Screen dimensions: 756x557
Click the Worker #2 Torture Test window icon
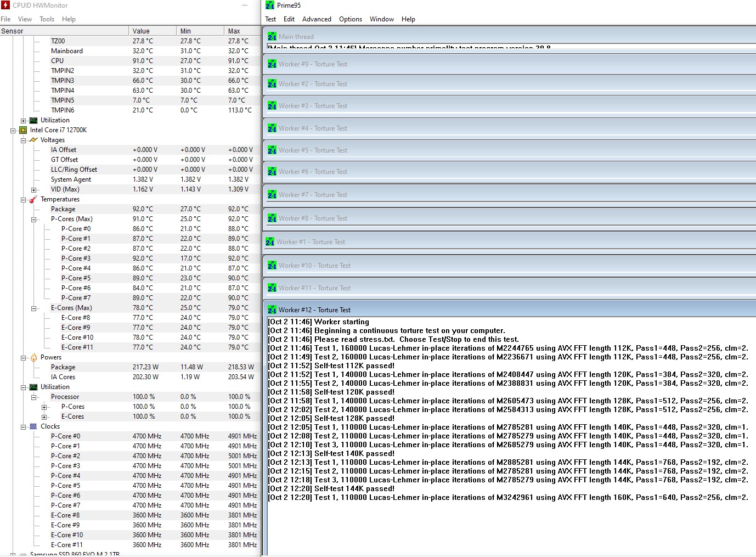(x=272, y=84)
